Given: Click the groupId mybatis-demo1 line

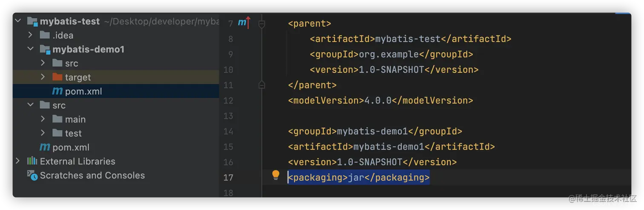Looking at the screenshot, I should click(375, 131).
